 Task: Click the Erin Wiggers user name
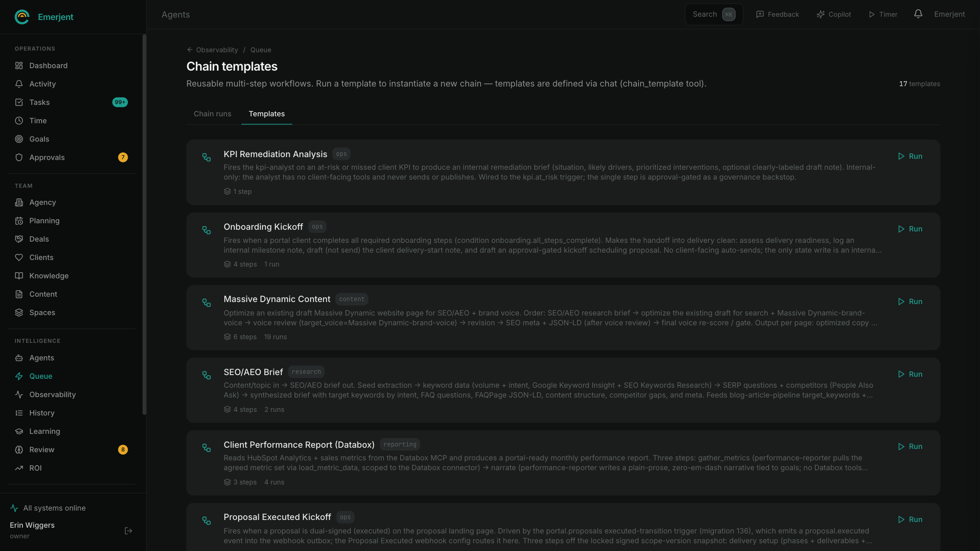click(x=32, y=525)
